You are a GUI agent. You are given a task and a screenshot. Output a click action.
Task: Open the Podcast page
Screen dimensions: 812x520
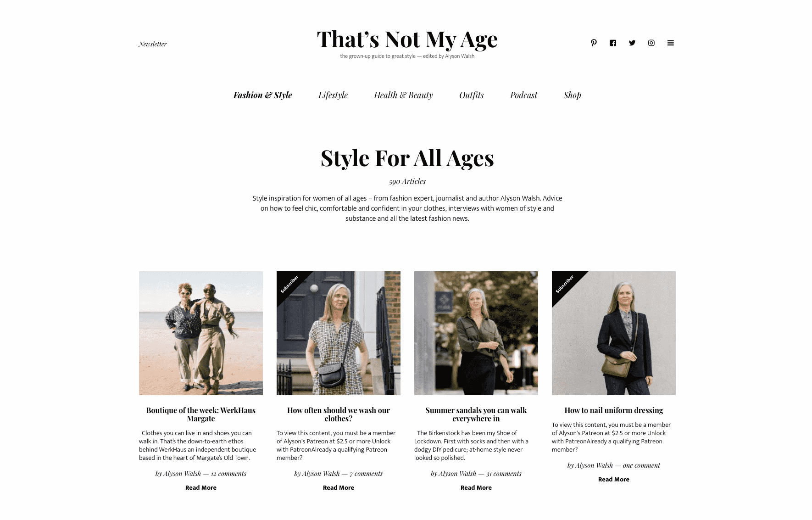523,95
